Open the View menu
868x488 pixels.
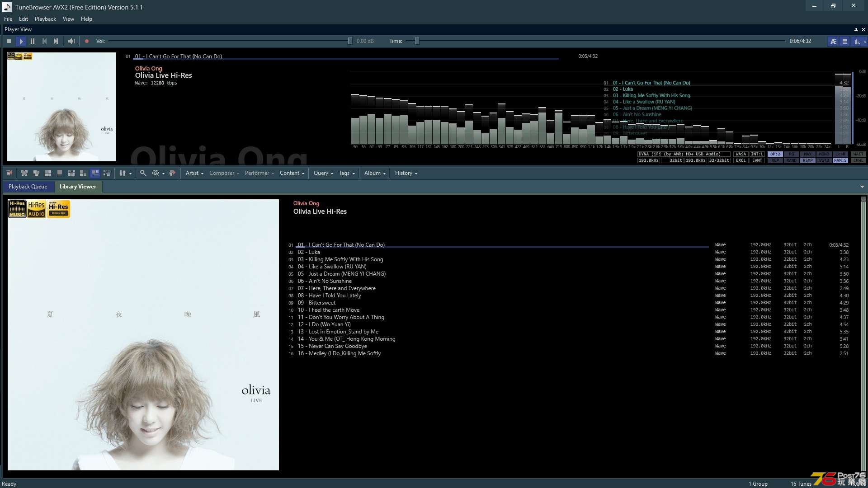pos(68,19)
